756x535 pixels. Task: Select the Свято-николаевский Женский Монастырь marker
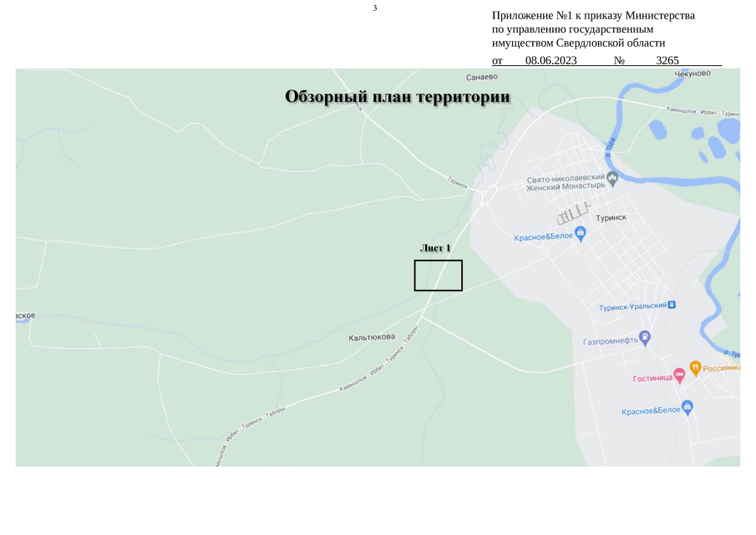[613, 178]
